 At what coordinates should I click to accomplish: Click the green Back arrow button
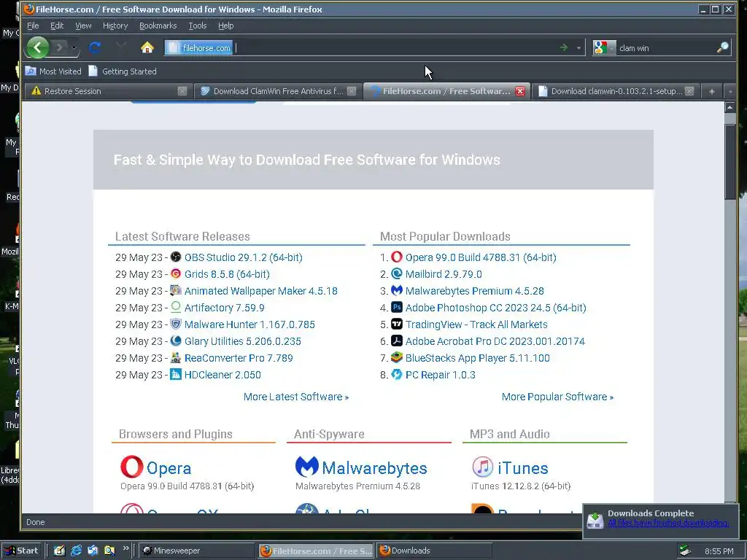(38, 47)
